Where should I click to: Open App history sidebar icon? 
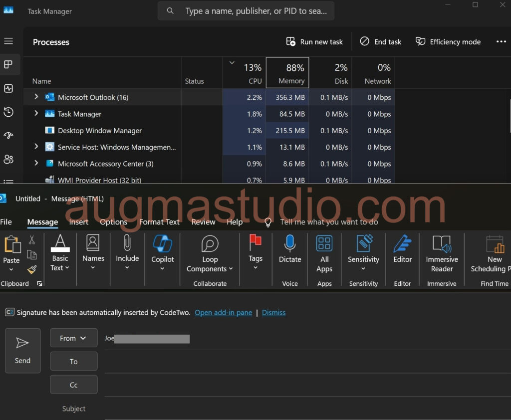click(x=8, y=112)
